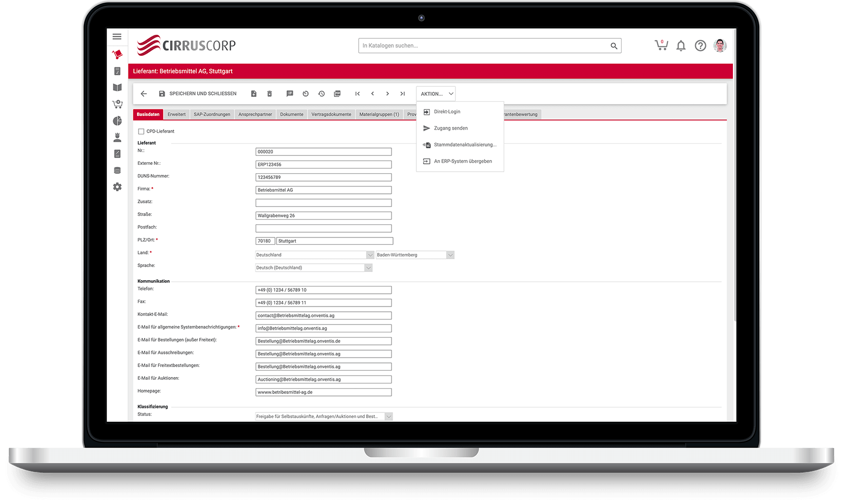Click the back arrow in toolbar

coord(144,94)
